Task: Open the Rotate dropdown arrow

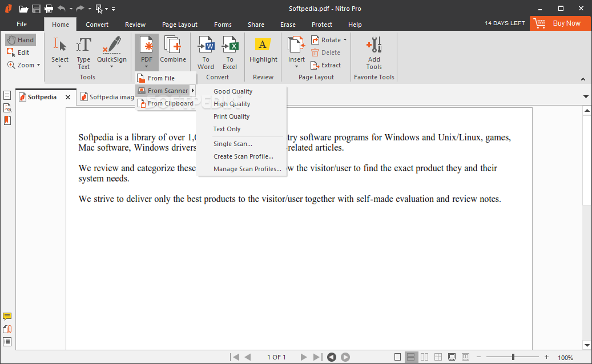Action: click(345, 40)
